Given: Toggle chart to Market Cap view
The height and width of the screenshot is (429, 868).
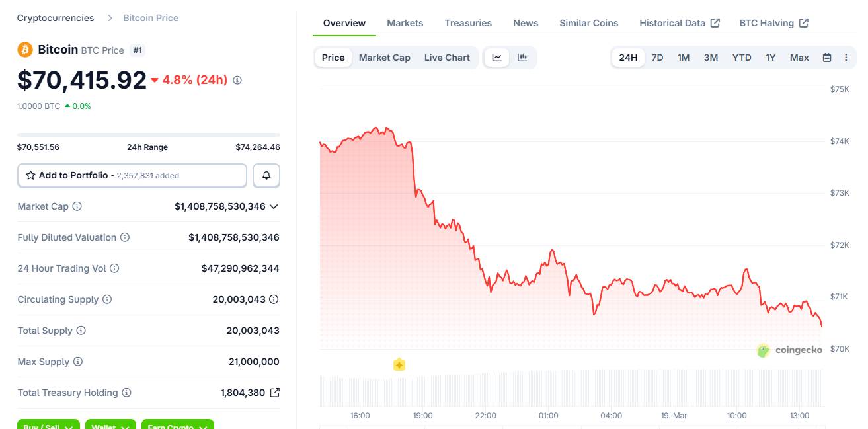Looking at the screenshot, I should pos(384,58).
